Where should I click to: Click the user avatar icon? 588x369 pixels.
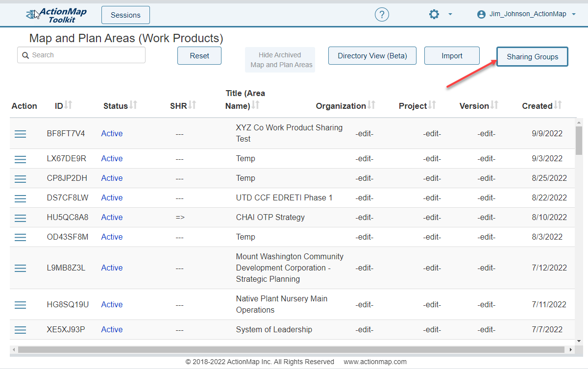481,14
